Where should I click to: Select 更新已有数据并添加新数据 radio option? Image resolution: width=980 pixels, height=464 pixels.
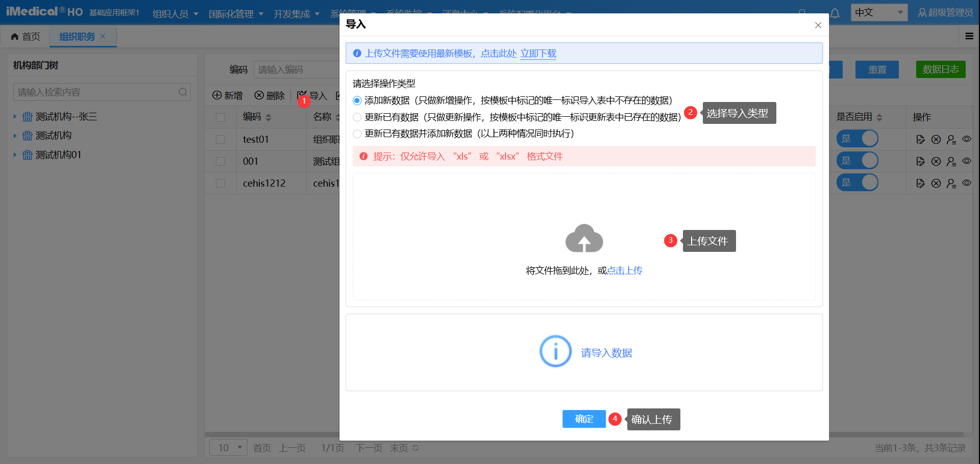point(357,134)
